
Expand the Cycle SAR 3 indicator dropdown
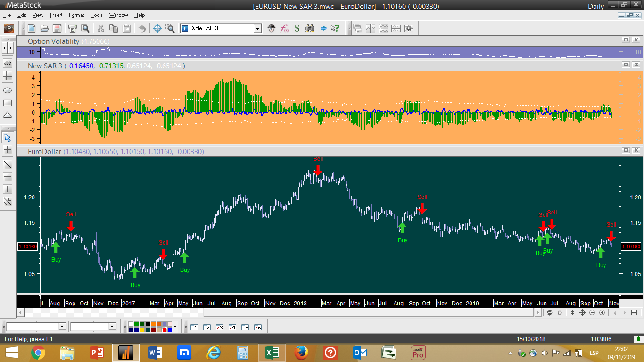tap(257, 28)
